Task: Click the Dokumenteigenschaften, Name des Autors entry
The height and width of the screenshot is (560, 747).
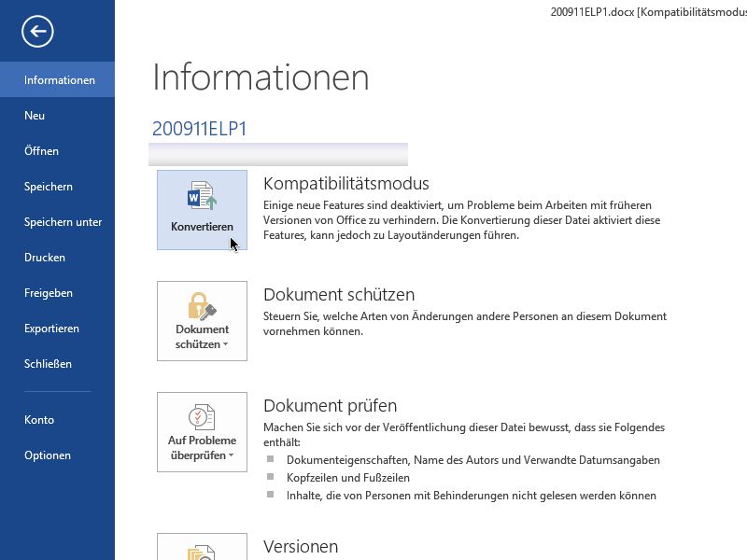Action: (473, 460)
